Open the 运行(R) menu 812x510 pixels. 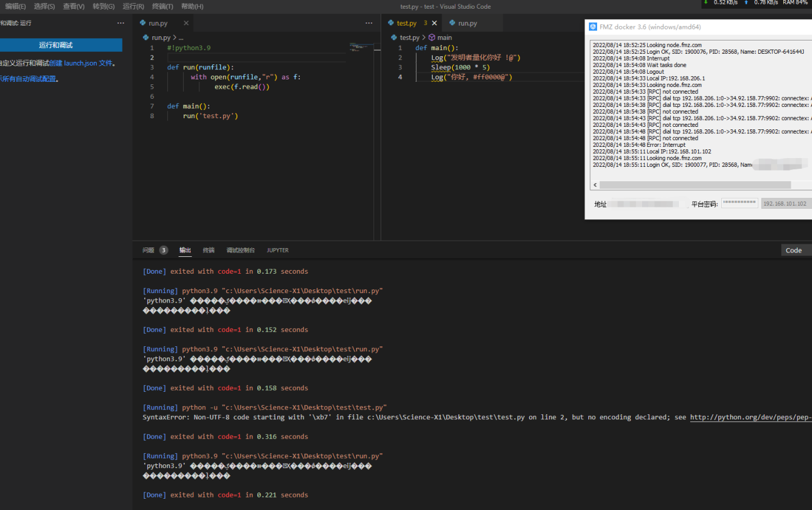133,6
